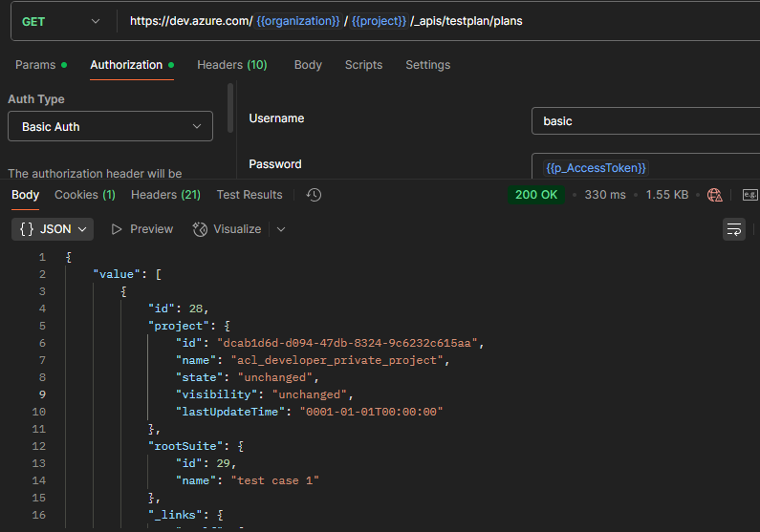Image resolution: width=760 pixels, height=532 pixels.
Task: Open the request Body tab
Action: [x=308, y=65]
